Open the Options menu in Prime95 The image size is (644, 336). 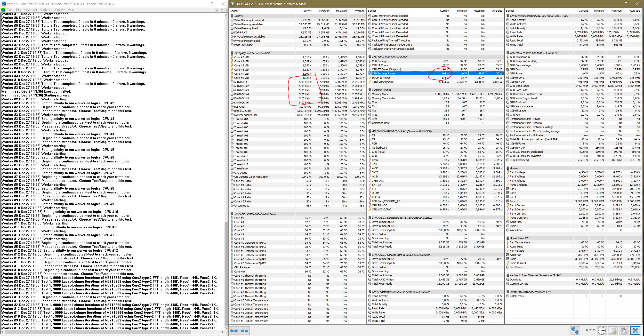(x=45, y=10)
